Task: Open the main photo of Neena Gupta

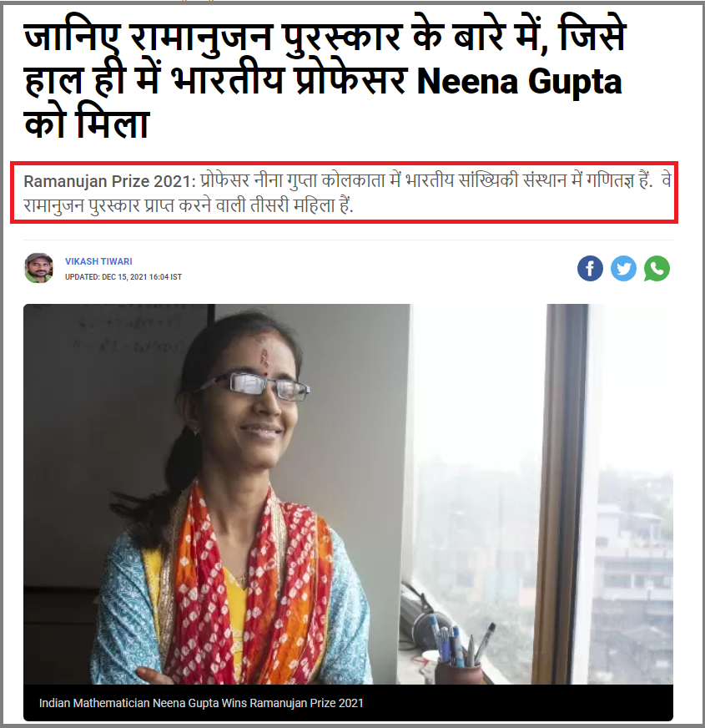Action: [348, 494]
